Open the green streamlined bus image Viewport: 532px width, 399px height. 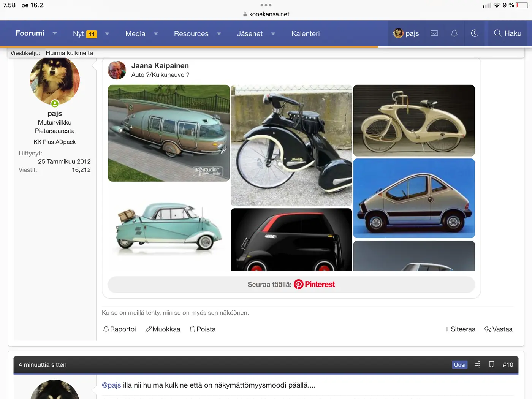pyautogui.click(x=169, y=133)
